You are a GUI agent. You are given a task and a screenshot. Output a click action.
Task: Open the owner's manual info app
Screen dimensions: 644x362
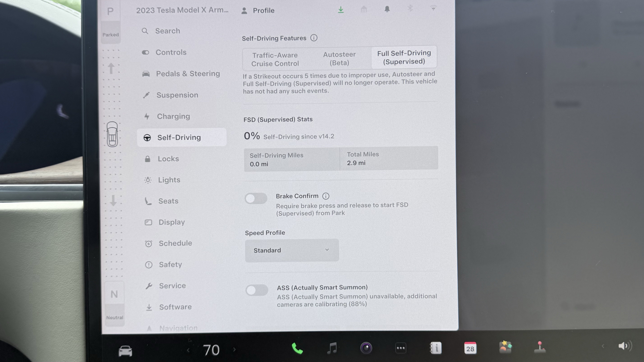point(436,348)
